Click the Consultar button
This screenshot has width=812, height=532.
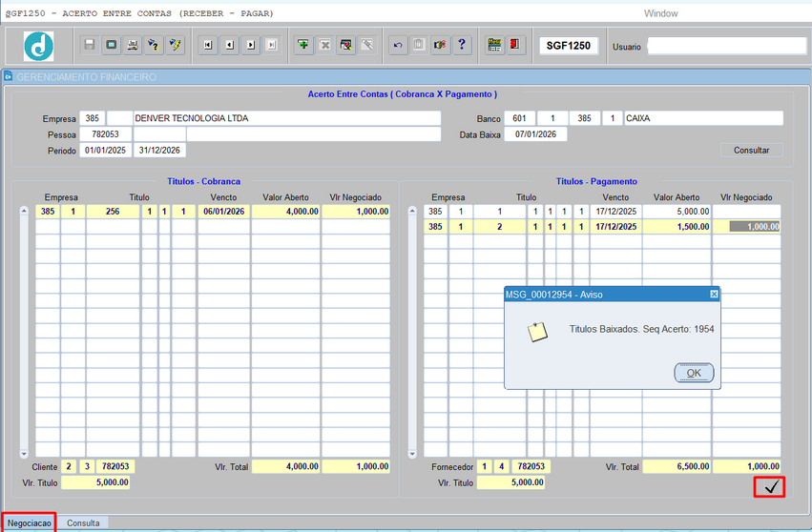click(x=752, y=151)
